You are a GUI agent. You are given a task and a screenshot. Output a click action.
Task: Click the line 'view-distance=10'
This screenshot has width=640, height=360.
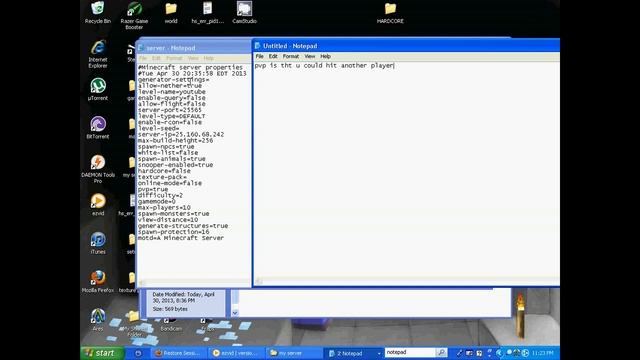[168, 220]
